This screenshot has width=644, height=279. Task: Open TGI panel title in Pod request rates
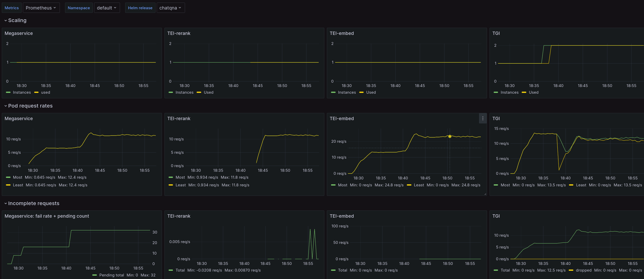[x=496, y=119]
